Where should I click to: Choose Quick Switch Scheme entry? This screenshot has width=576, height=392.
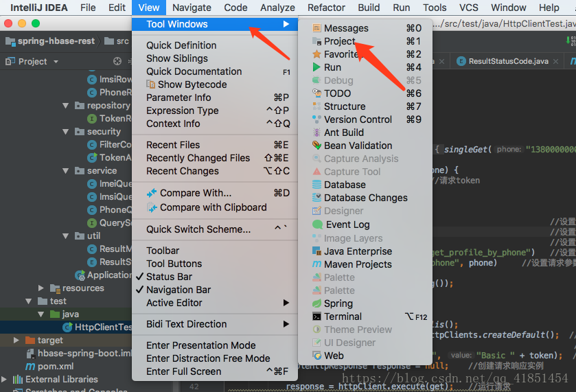214,229
